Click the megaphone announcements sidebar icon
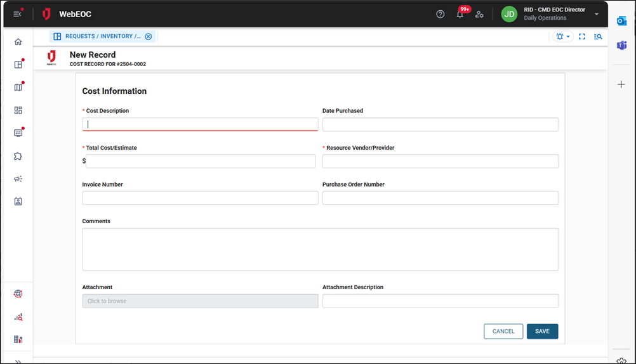 coord(18,179)
